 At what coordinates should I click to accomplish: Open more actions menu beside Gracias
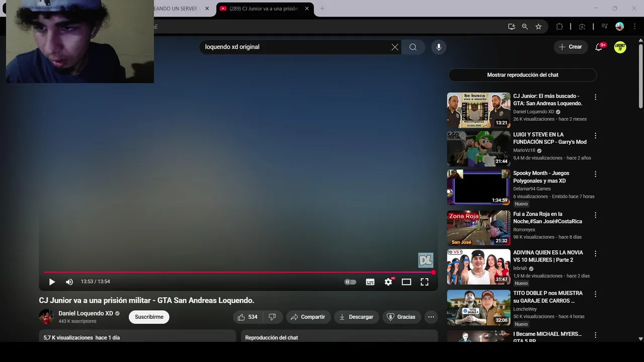[x=431, y=317]
